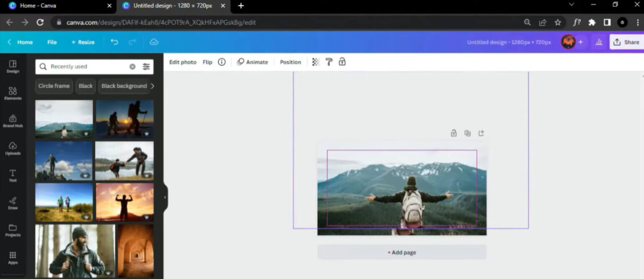Screen dimensions: 644x279
Task: Click the Animate button
Action: 252,62
